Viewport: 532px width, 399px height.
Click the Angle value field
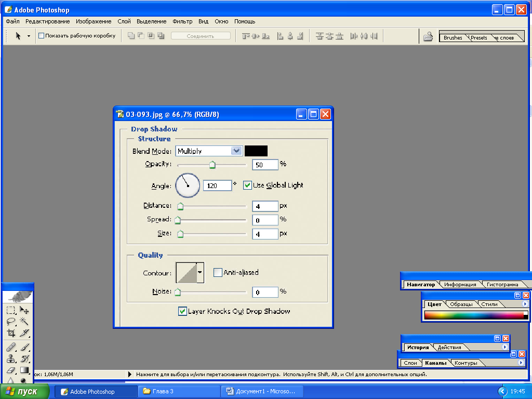(x=218, y=185)
